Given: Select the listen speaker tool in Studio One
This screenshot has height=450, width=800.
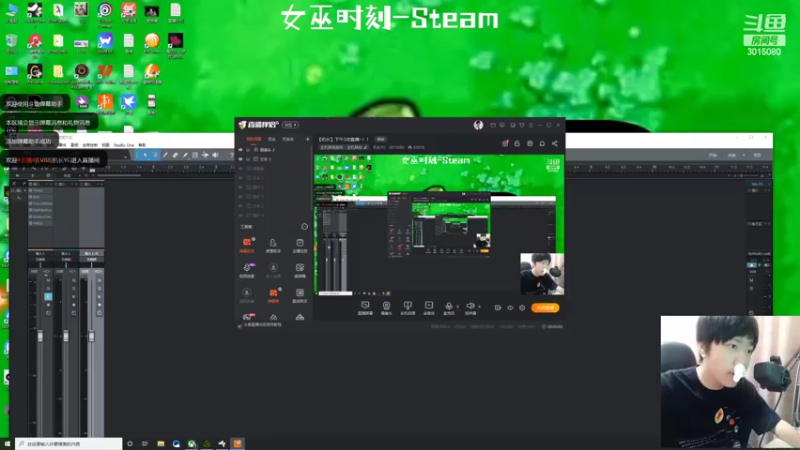Looking at the screenshot, I should [215, 155].
